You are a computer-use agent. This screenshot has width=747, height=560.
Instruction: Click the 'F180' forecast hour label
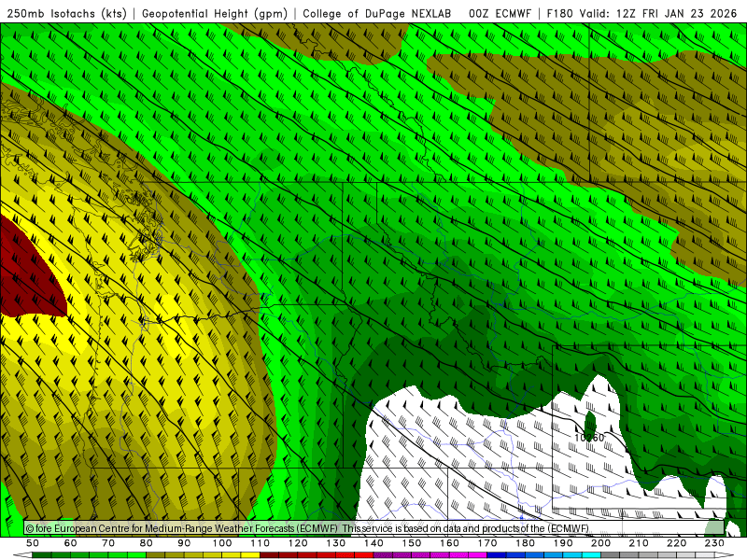pos(559,13)
